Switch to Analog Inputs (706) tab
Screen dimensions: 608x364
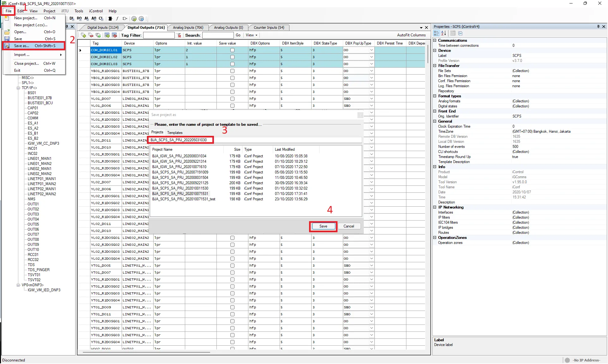click(188, 27)
